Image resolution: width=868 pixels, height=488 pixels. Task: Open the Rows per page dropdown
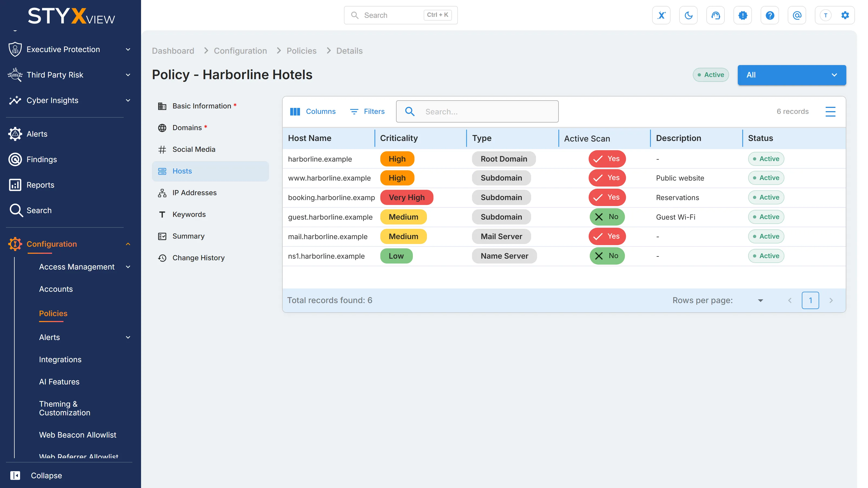(x=761, y=300)
